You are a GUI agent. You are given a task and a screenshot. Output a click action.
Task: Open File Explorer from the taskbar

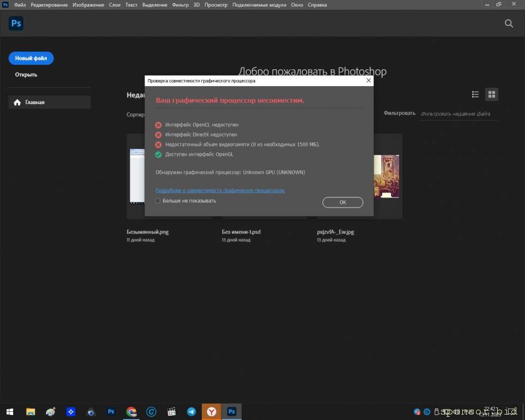pyautogui.click(x=31, y=412)
